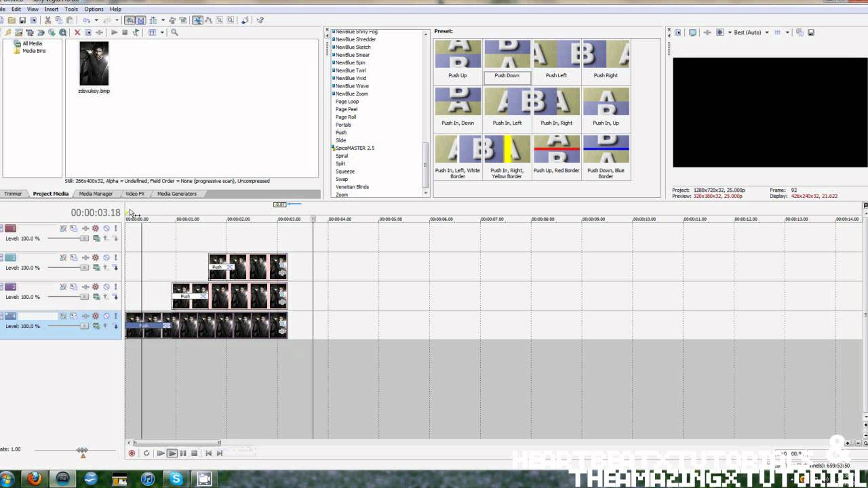
Task: Click Track FX icon on track 2
Action: point(85,258)
